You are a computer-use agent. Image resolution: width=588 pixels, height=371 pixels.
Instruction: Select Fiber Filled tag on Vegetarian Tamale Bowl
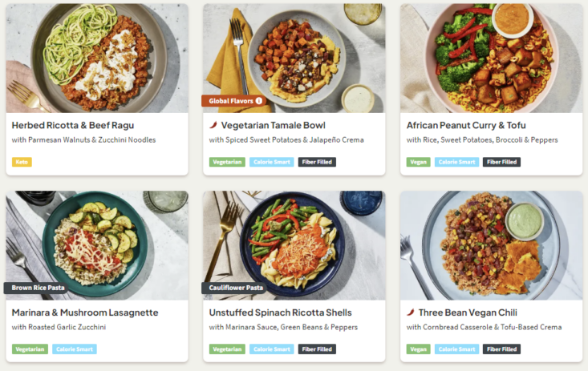317,162
